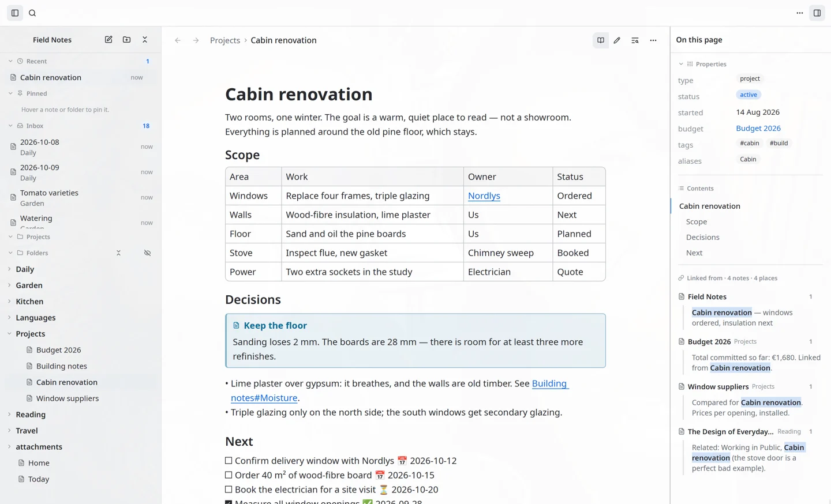Open the Nordlys link in the Scope table
The width and height of the screenshot is (831, 504).
484,196
